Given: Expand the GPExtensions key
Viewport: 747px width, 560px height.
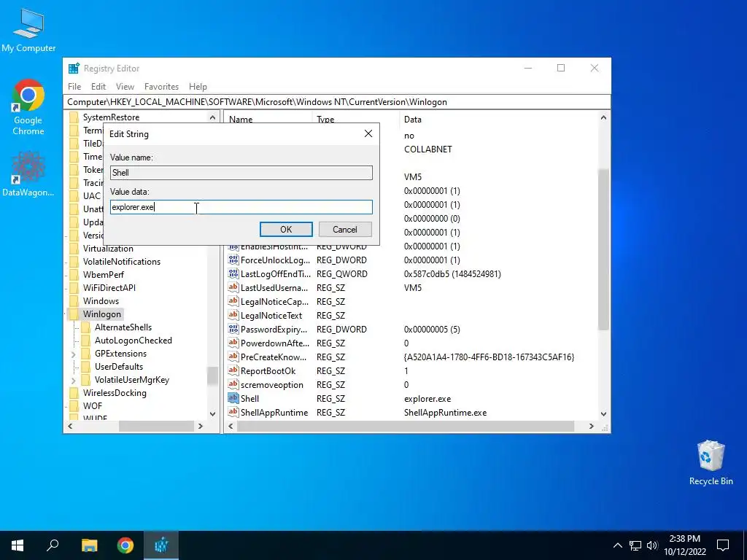Looking at the screenshot, I should pyautogui.click(x=74, y=354).
